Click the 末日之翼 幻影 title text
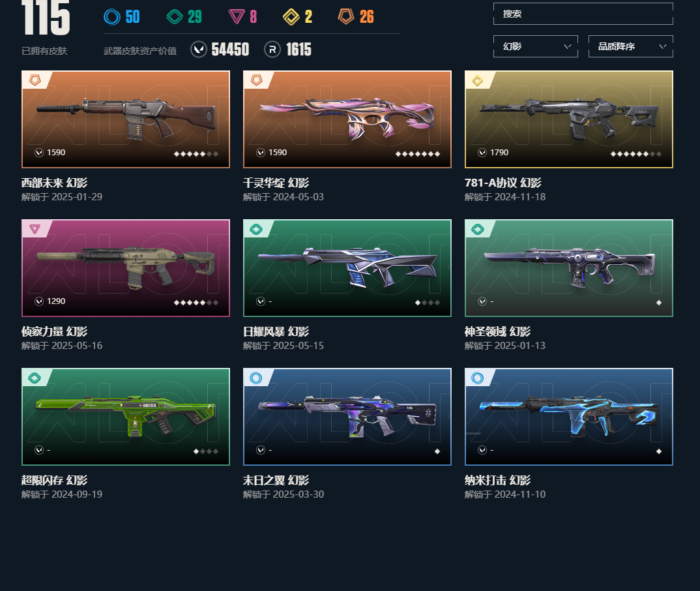This screenshot has height=591, width=700. coord(276,480)
